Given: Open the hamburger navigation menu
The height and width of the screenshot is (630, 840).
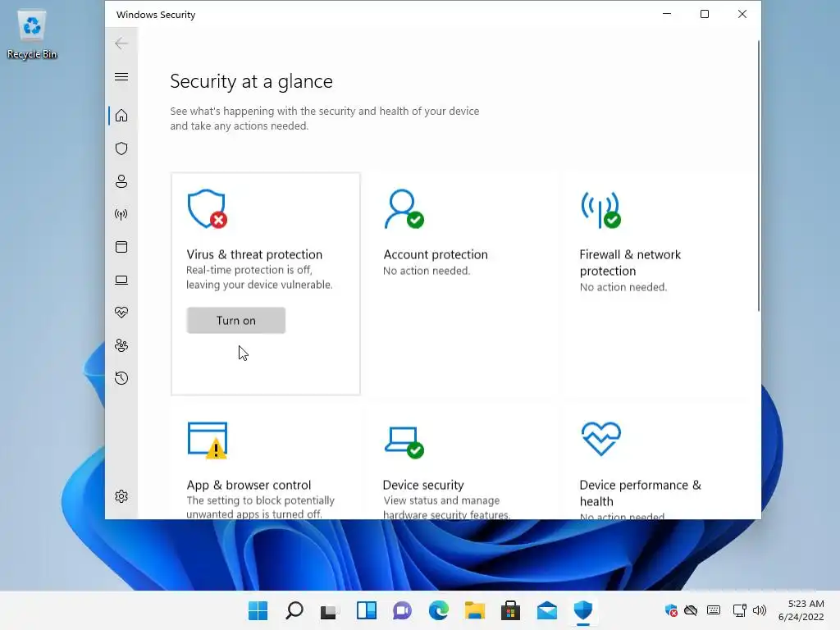Looking at the screenshot, I should (121, 76).
